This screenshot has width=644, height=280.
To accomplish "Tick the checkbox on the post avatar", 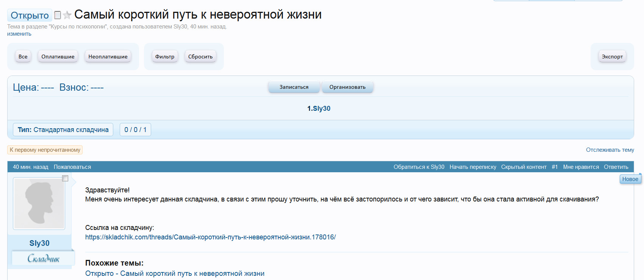I will (65, 178).
